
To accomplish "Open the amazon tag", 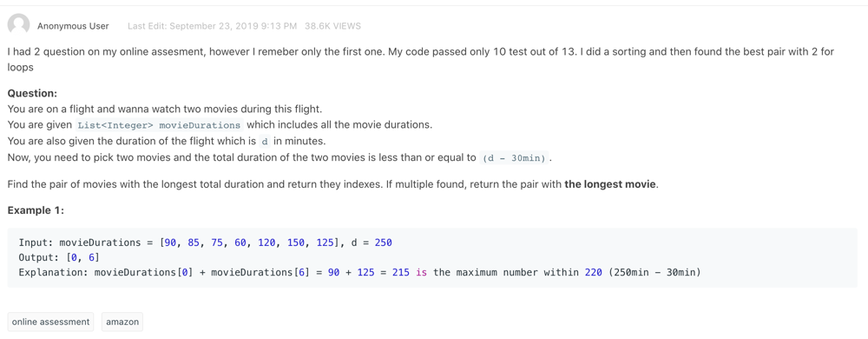I will point(122,322).
